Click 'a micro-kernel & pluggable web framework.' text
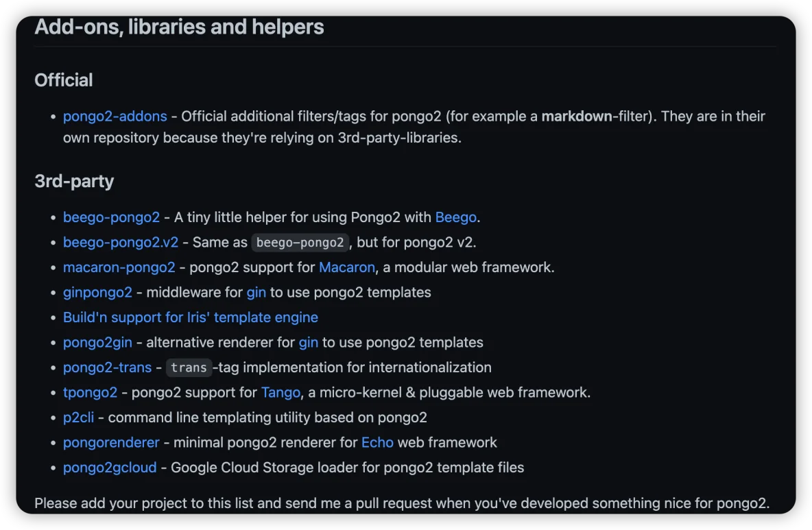 click(x=449, y=392)
